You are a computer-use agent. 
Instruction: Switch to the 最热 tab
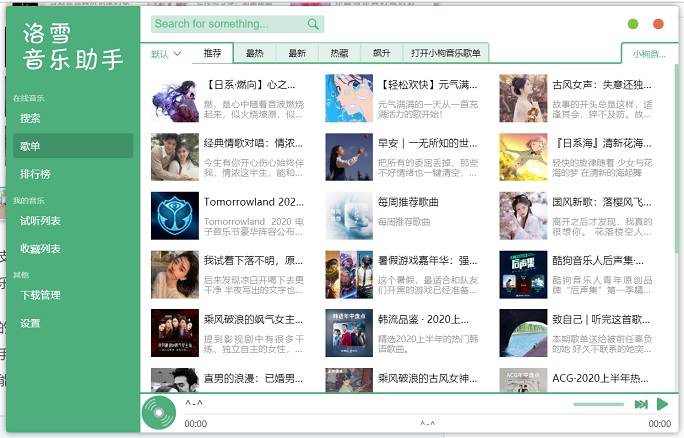click(x=255, y=53)
